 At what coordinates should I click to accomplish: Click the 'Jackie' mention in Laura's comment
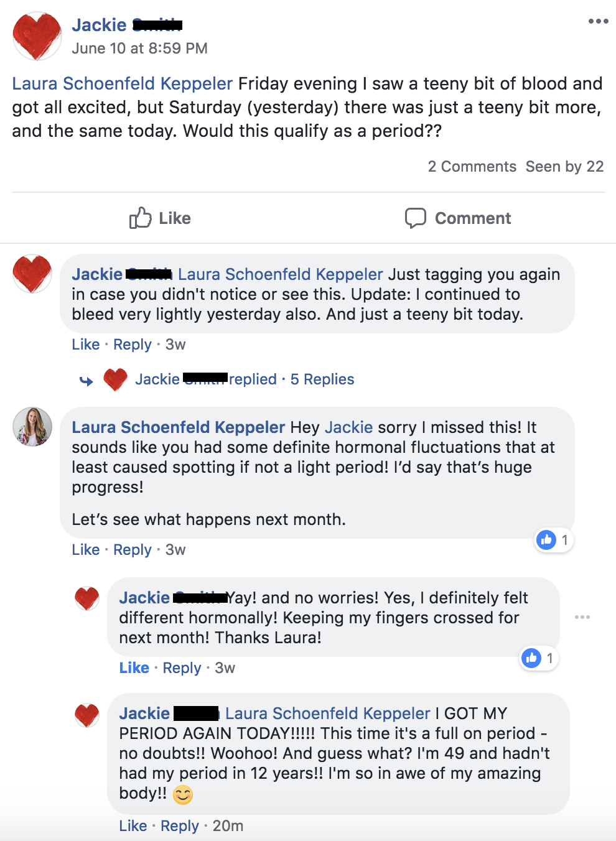click(348, 427)
